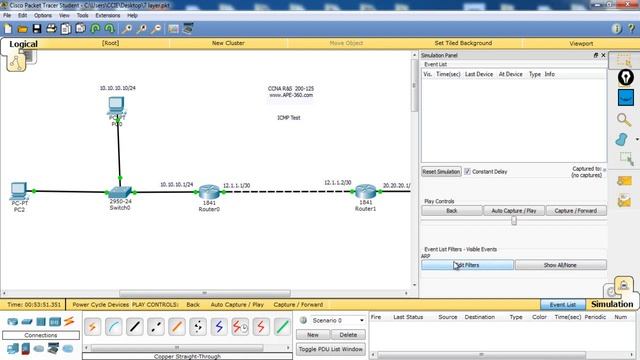Viewport: 640px width, 360px height.
Task: Choose the Add Complex PDU open envelope tool
Action: pyautogui.click(x=624, y=200)
